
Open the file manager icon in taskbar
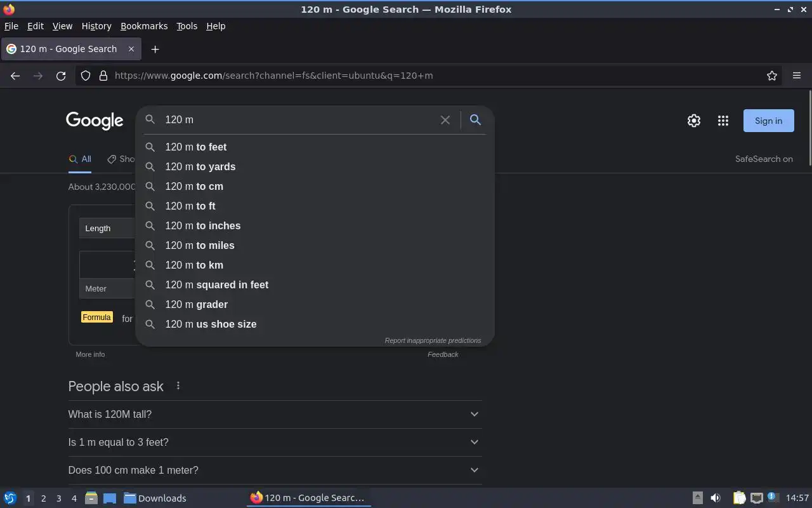coord(91,498)
